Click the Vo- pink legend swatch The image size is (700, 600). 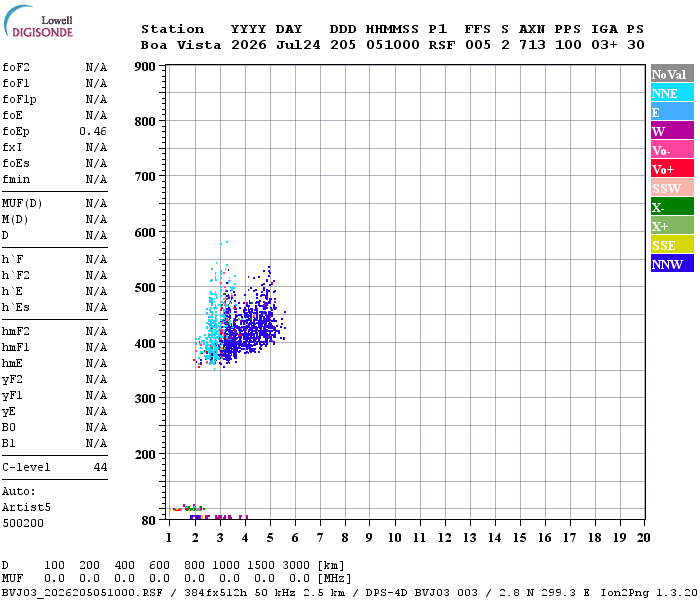(x=672, y=150)
